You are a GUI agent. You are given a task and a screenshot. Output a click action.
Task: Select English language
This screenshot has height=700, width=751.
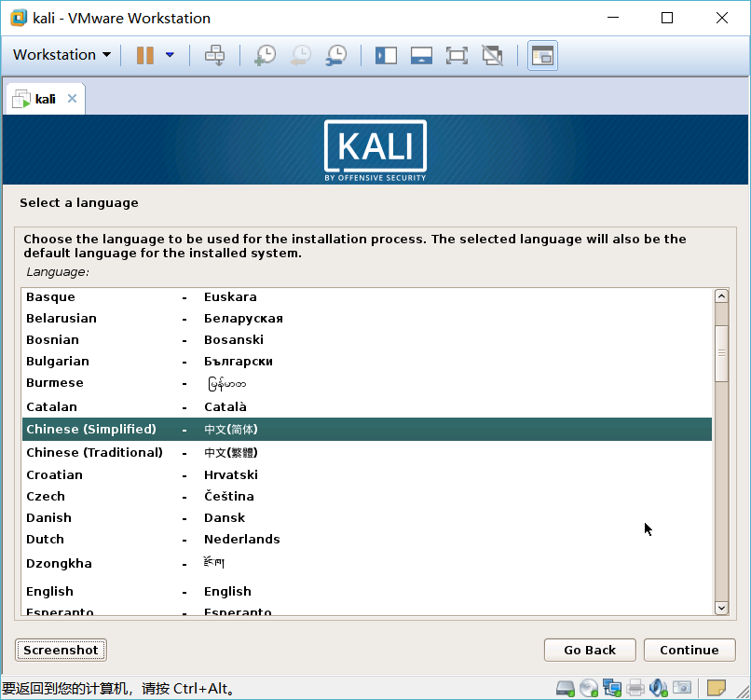pyautogui.click(x=366, y=592)
